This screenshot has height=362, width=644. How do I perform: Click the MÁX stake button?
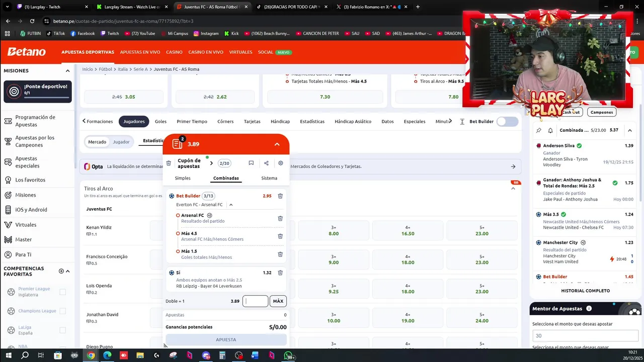coord(278,301)
